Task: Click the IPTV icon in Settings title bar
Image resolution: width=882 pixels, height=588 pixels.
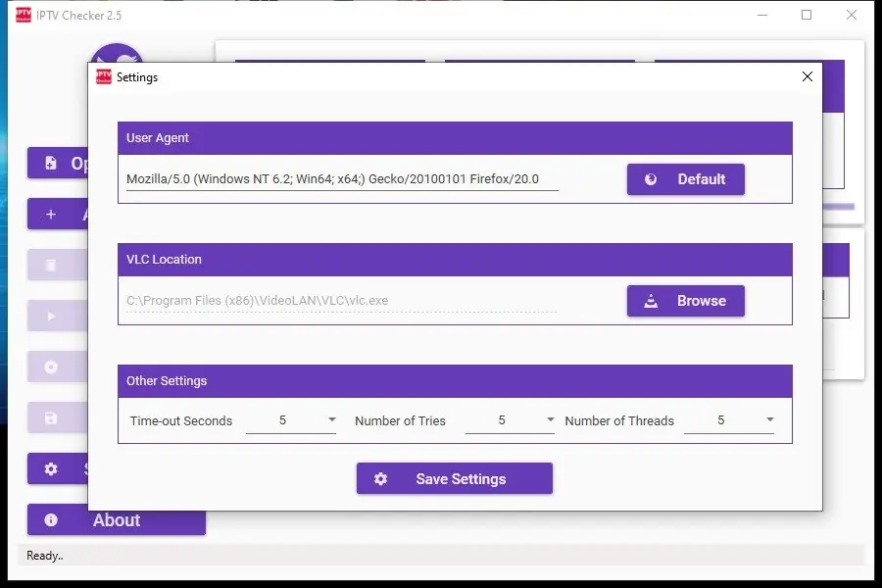Action: click(x=104, y=76)
